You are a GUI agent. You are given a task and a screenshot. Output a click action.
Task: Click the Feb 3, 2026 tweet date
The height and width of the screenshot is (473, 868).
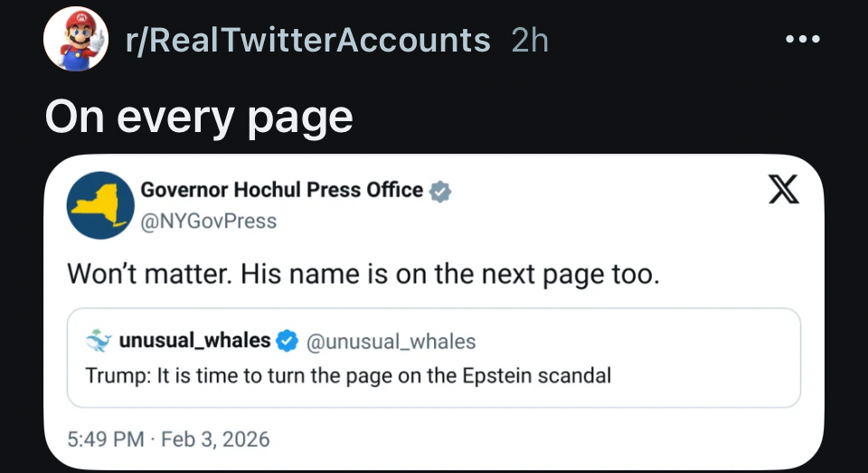(215, 439)
